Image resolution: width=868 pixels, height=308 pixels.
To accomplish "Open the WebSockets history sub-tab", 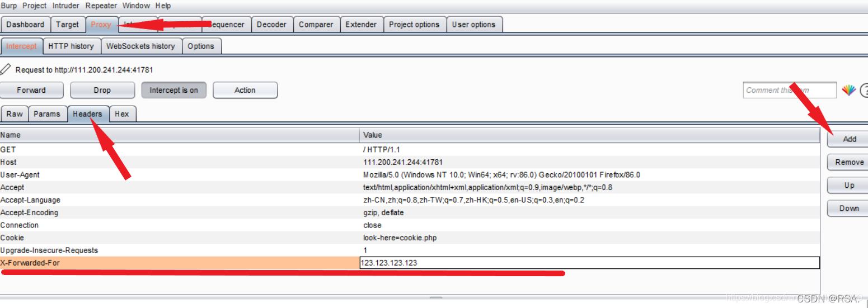I will (140, 46).
